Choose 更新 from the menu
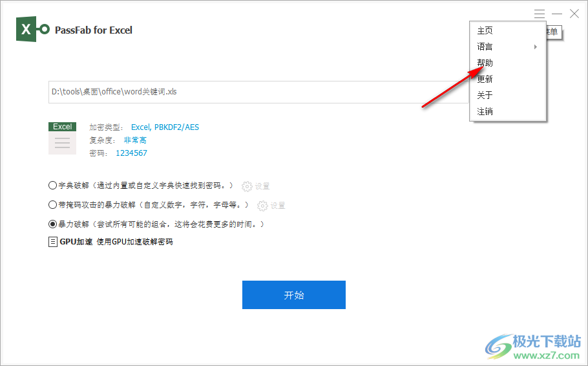The width and height of the screenshot is (588, 366). click(508, 79)
